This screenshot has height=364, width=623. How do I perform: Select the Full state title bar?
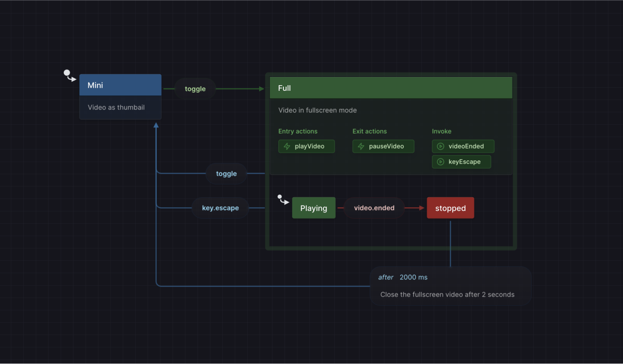(390, 87)
